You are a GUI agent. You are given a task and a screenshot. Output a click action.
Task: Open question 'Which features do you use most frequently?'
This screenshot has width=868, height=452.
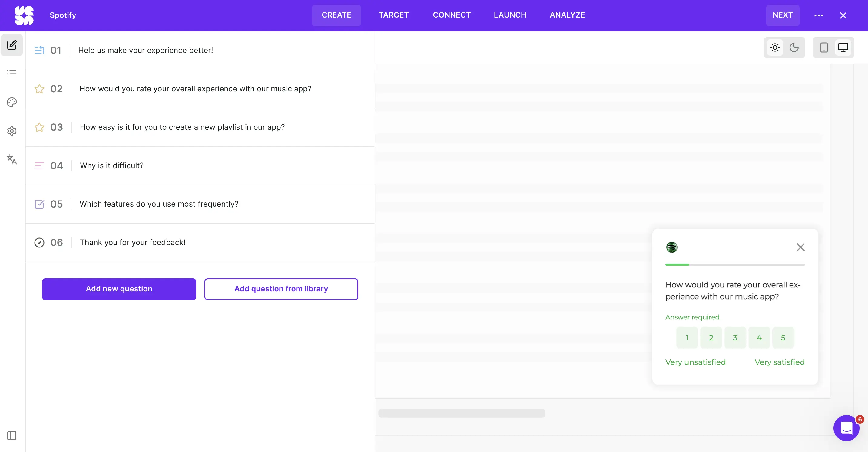click(200, 204)
